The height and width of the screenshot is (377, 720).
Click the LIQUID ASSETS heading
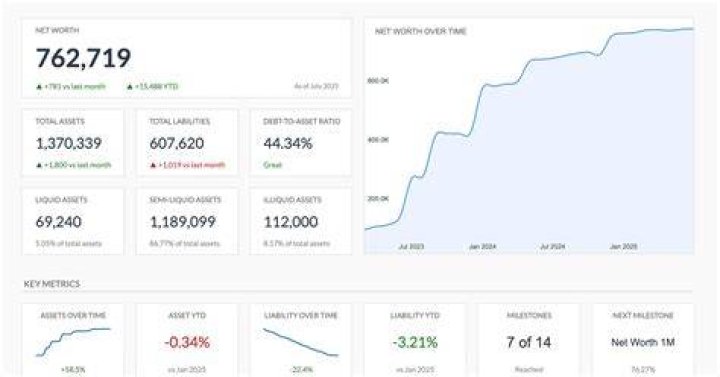(x=62, y=200)
